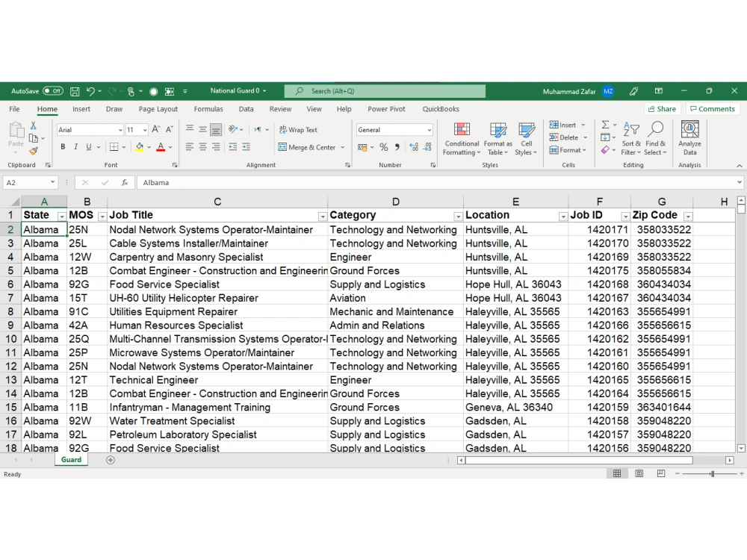The height and width of the screenshot is (560, 747).
Task: Click the Decrease Indent icon
Action: click(x=232, y=146)
